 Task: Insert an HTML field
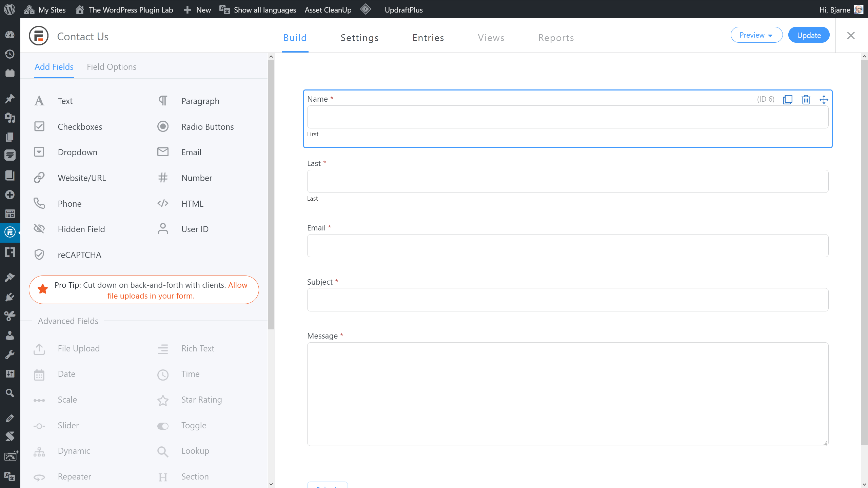(192, 204)
